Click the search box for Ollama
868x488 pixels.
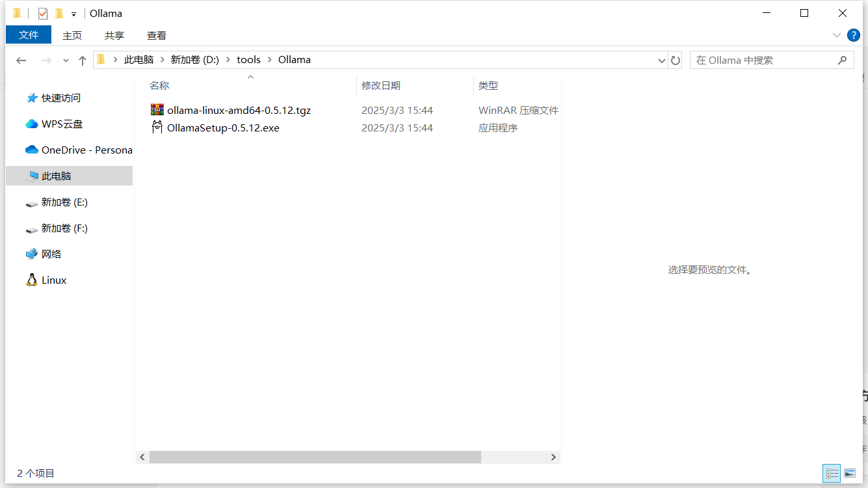click(771, 60)
